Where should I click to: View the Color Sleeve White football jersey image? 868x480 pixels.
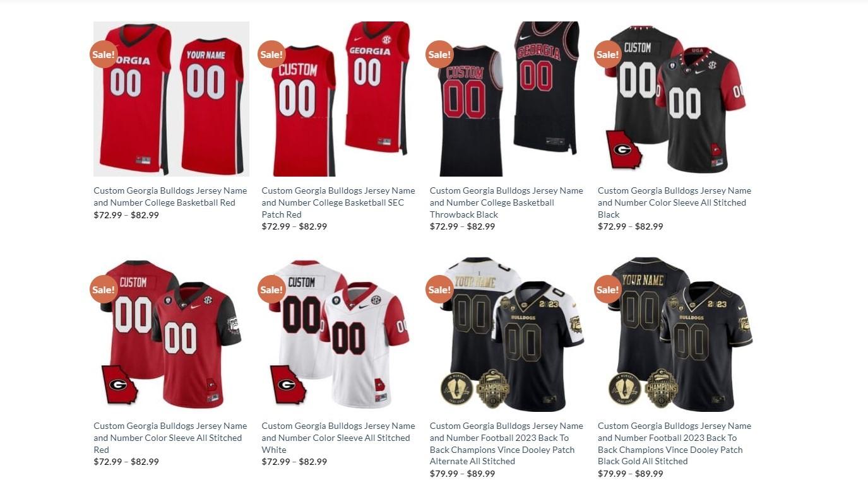coord(340,334)
